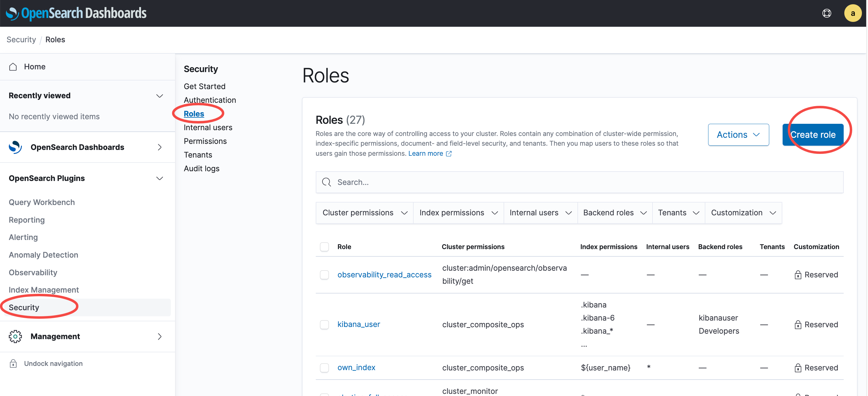868x396 pixels.
Task: Select Security in plugins sidebar
Action: 24,307
